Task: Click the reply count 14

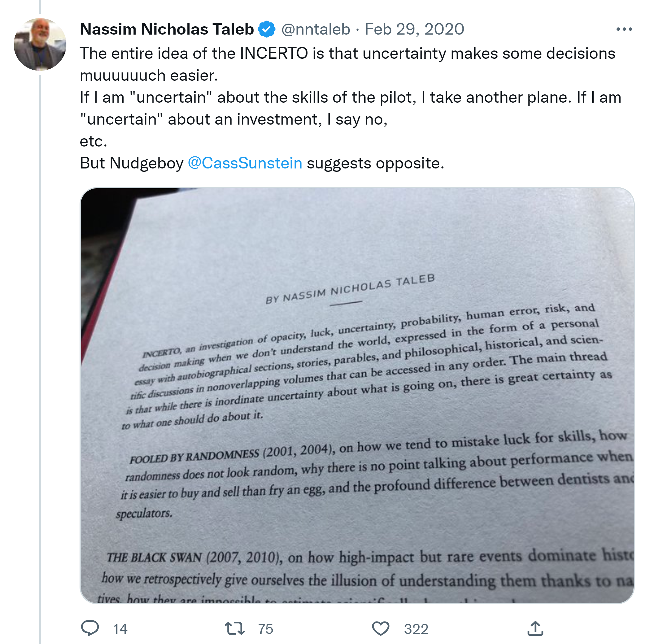Action: coord(120,629)
